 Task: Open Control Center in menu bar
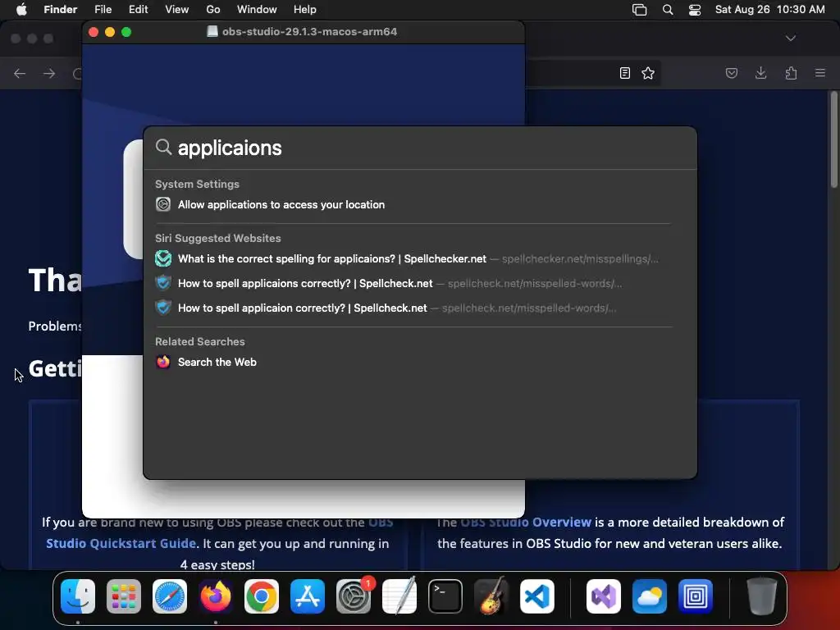coord(695,10)
